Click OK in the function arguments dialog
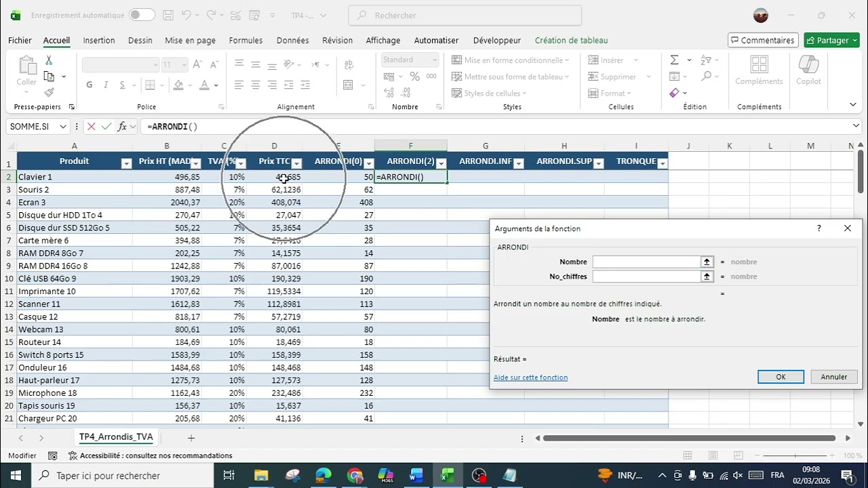The width and height of the screenshot is (868, 488). coord(781,377)
